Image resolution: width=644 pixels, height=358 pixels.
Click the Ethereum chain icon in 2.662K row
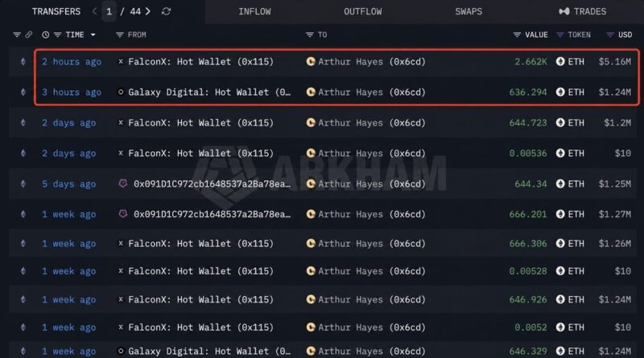coord(23,62)
